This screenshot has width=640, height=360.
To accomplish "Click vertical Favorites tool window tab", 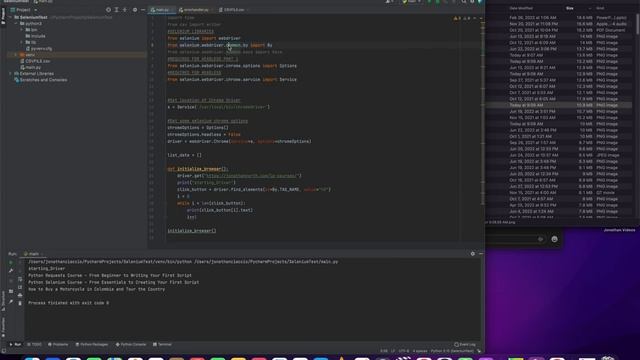I will pyautogui.click(x=3, y=327).
